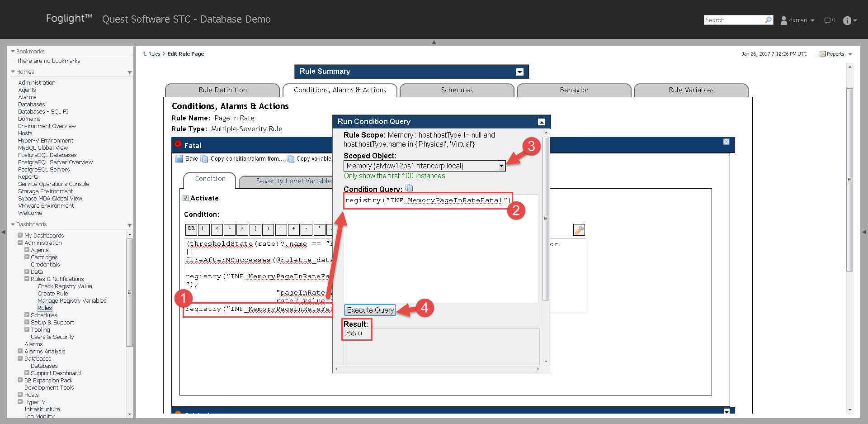The height and width of the screenshot is (424, 868).
Task: Open the darren user menu
Action: click(798, 20)
